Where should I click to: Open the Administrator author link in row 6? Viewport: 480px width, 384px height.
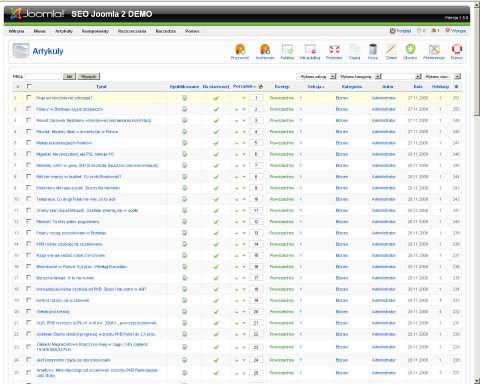pos(384,154)
